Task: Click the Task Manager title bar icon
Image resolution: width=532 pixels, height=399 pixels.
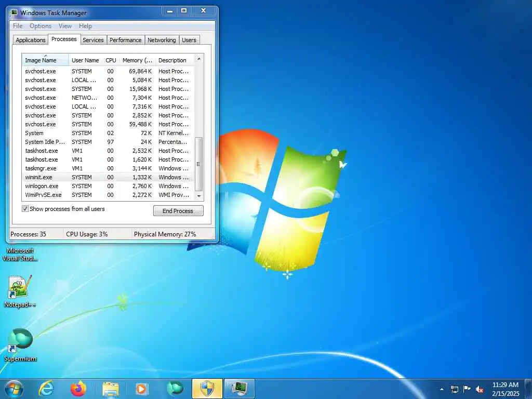Action: (14, 12)
